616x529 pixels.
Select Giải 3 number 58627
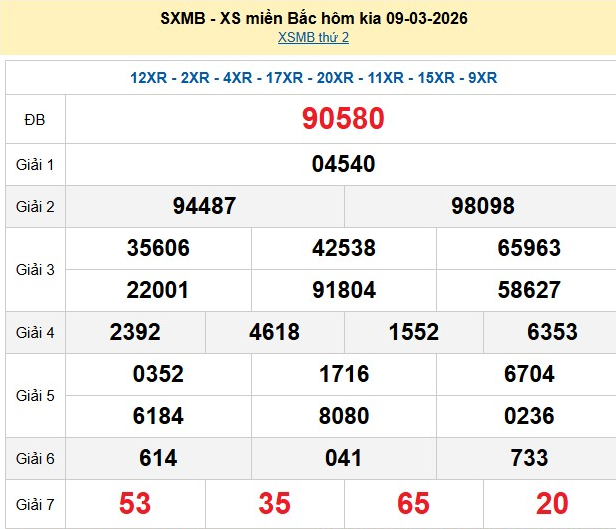[x=529, y=290]
